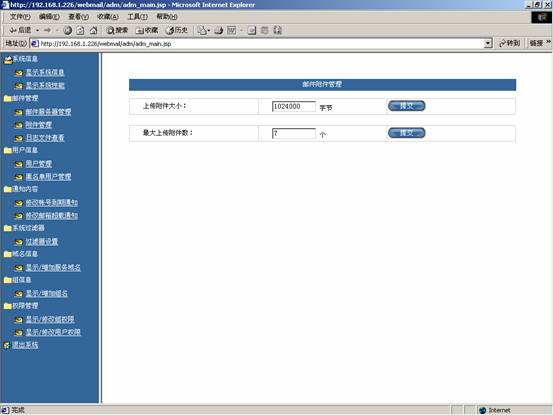The height and width of the screenshot is (415, 553).
Task: Open the 工具(T) menu
Action: [137, 17]
